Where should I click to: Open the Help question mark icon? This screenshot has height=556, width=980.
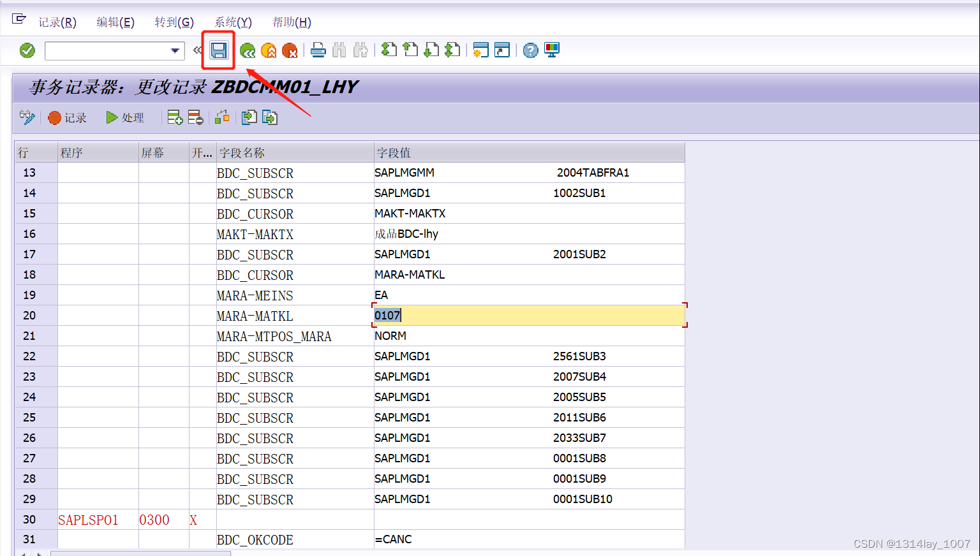(530, 50)
